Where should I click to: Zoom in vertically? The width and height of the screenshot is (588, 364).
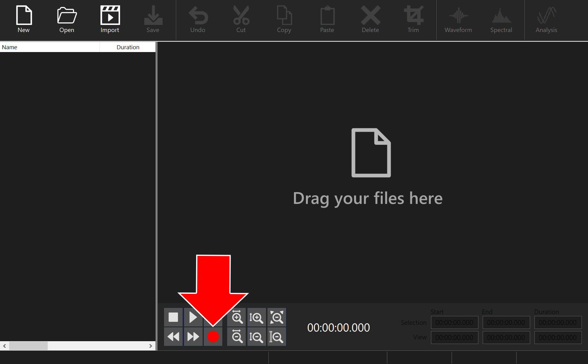click(x=256, y=317)
